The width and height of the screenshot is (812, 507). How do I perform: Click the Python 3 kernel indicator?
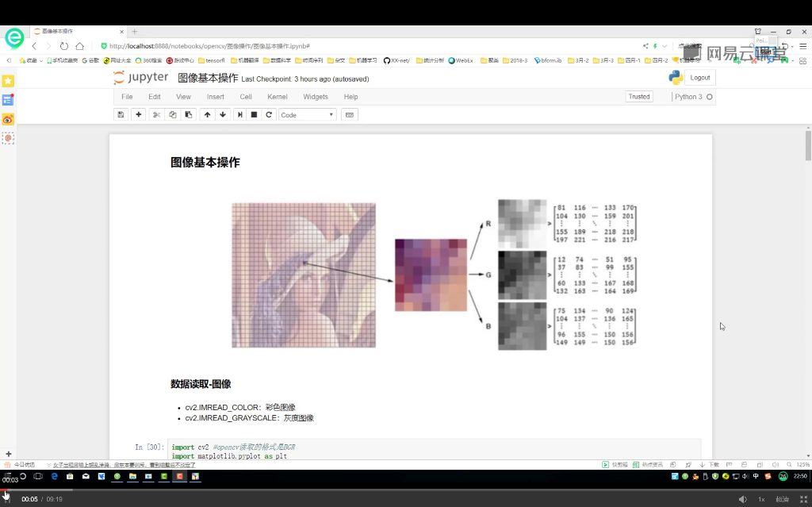[693, 97]
